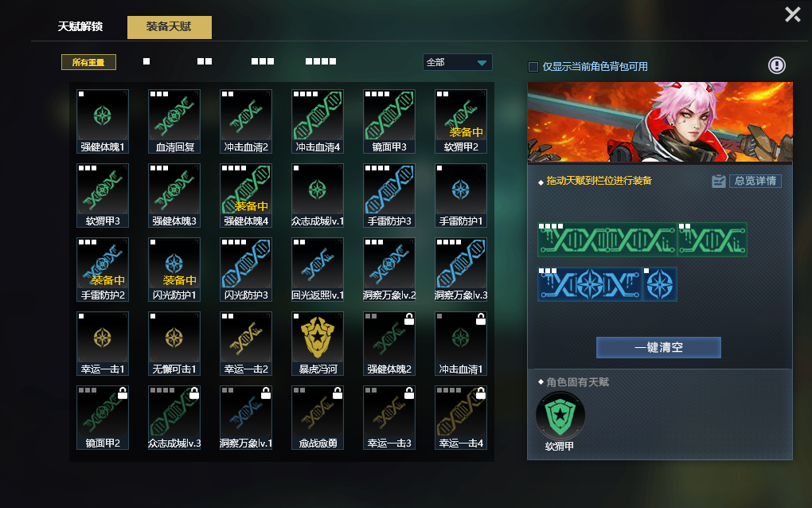This screenshot has height=508, width=812.
Task: Click the 血清回复 talent icon
Action: pos(174,121)
